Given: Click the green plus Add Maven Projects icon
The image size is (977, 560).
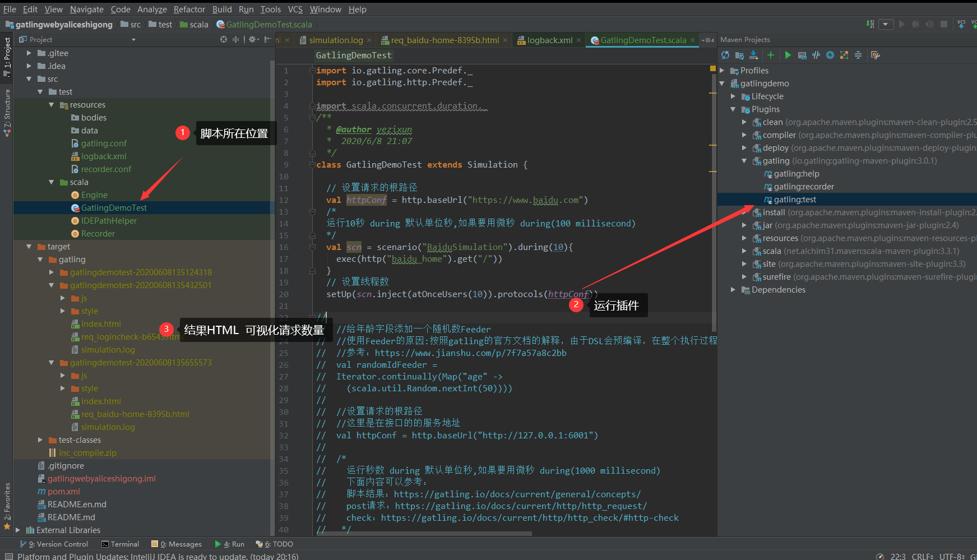Looking at the screenshot, I should coord(771,55).
